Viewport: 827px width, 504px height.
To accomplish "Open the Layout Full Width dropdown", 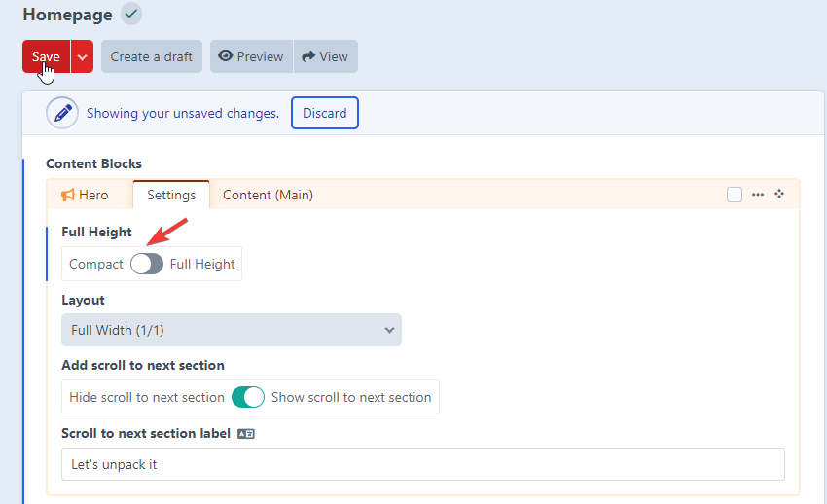I will [232, 330].
